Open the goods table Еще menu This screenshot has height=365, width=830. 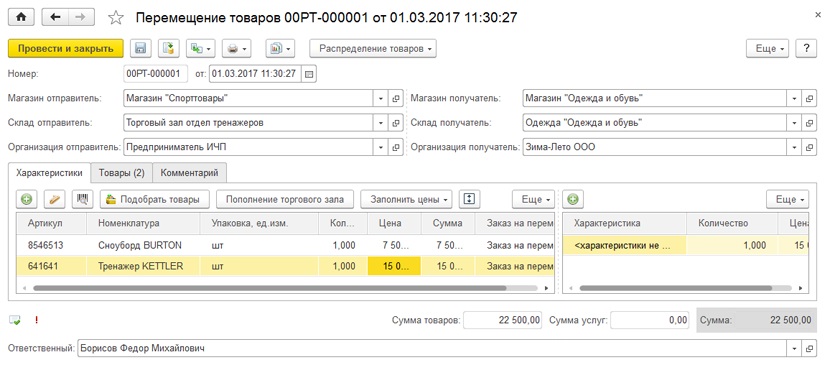click(x=533, y=199)
